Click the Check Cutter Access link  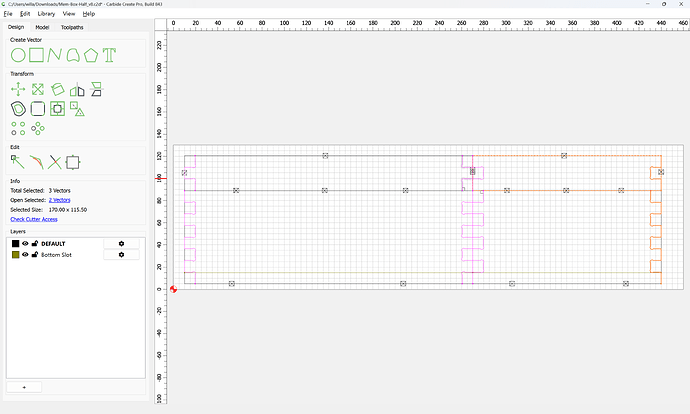coord(34,219)
